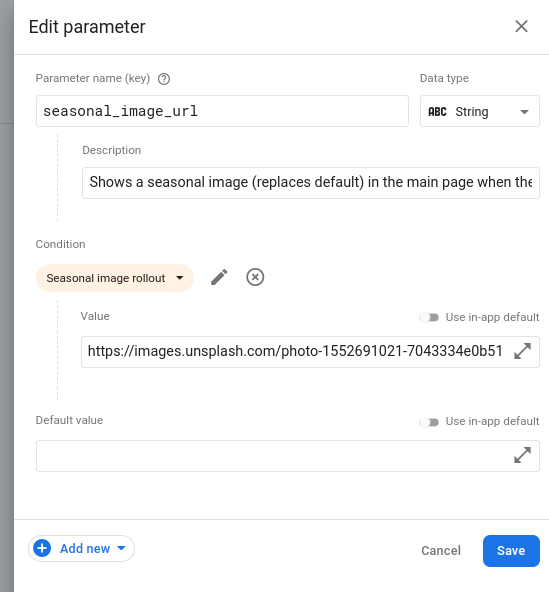Click the parameter name help icon
This screenshot has width=549, height=592.
click(x=164, y=79)
